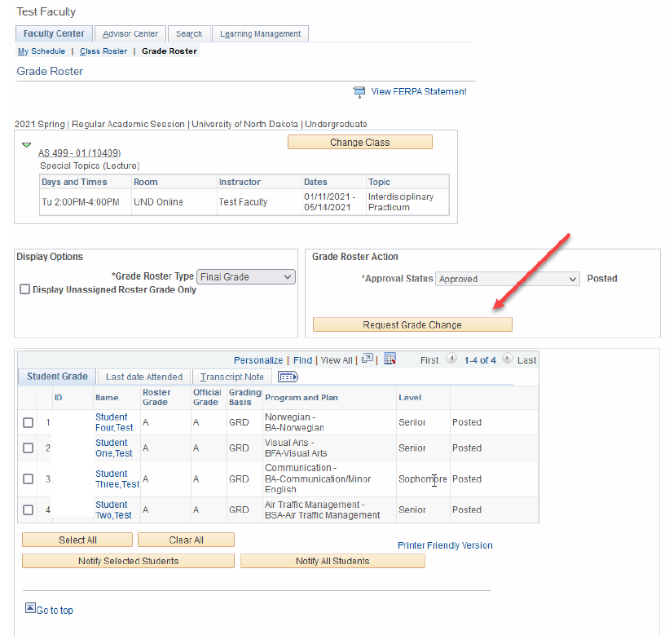Open the Last date Attended tab

[143, 377]
